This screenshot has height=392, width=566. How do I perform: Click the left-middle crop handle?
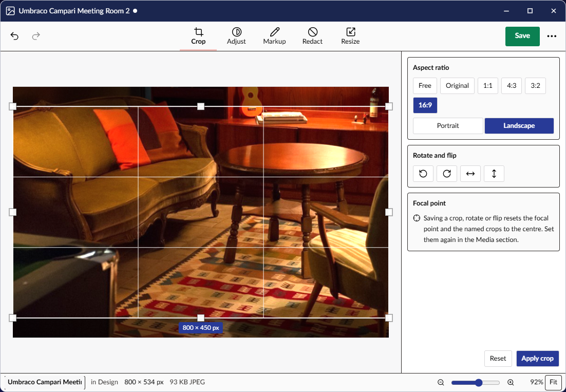point(13,212)
